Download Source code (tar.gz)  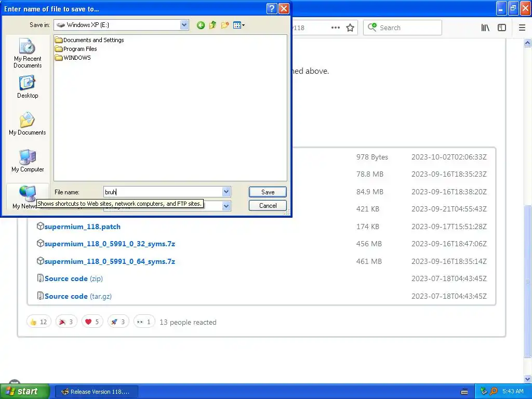pyautogui.click(x=78, y=296)
